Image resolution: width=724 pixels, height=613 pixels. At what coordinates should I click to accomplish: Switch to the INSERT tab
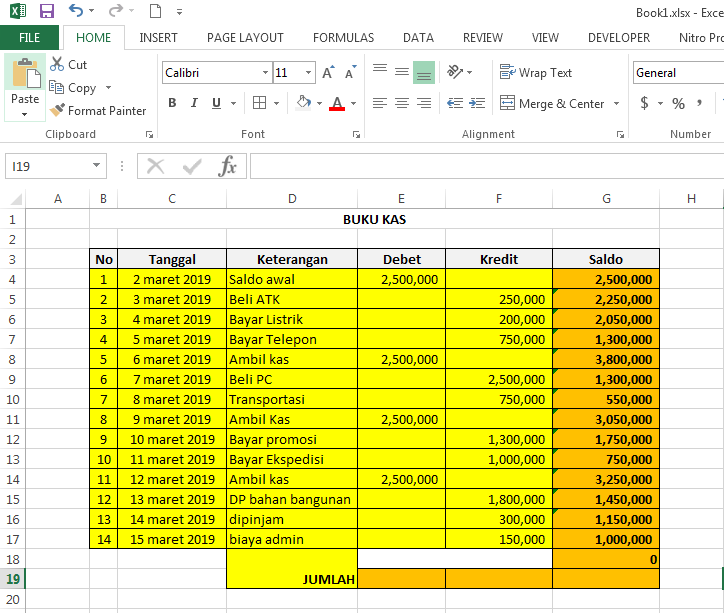[158, 37]
